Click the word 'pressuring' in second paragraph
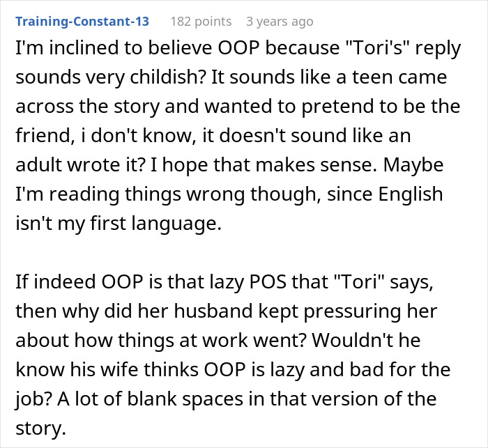 tap(352, 311)
